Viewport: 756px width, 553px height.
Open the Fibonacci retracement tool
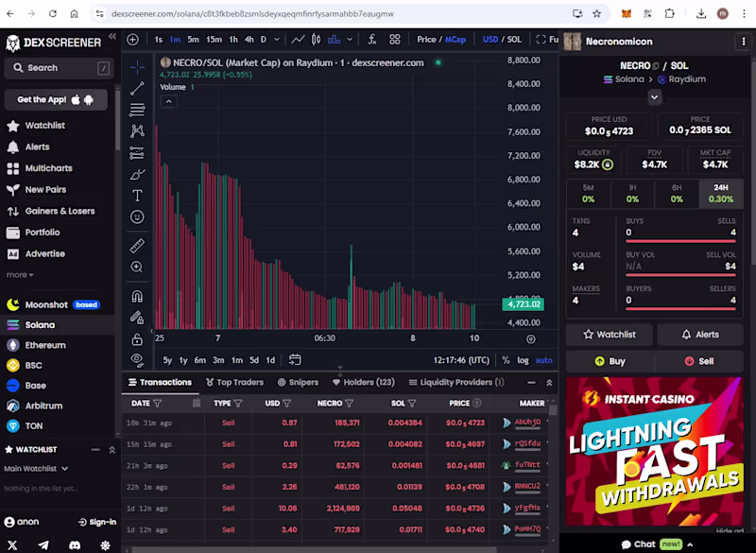coord(137,110)
